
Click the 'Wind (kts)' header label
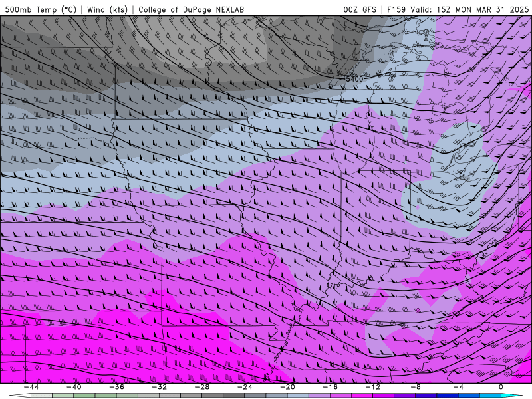pyautogui.click(x=107, y=9)
